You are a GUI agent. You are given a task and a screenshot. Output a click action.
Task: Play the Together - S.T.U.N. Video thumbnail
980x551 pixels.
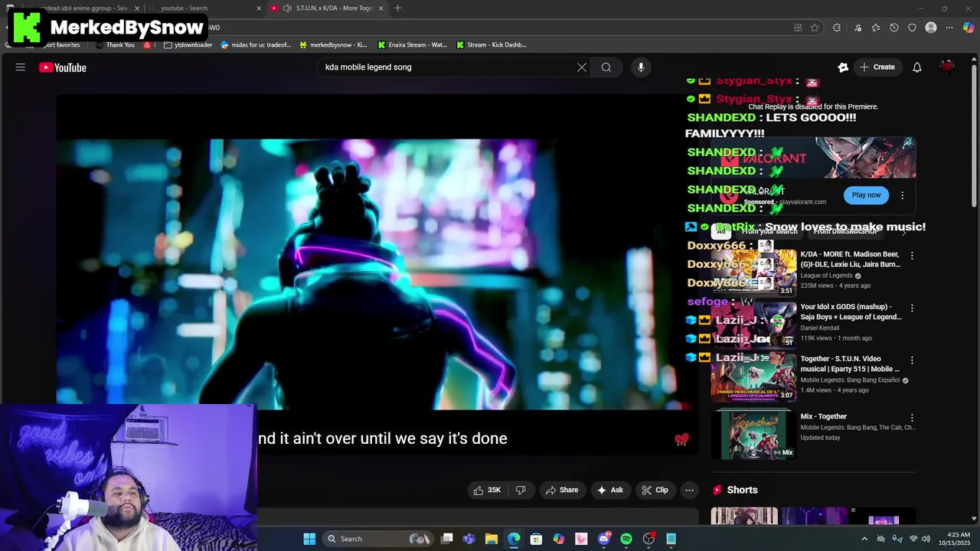click(754, 377)
